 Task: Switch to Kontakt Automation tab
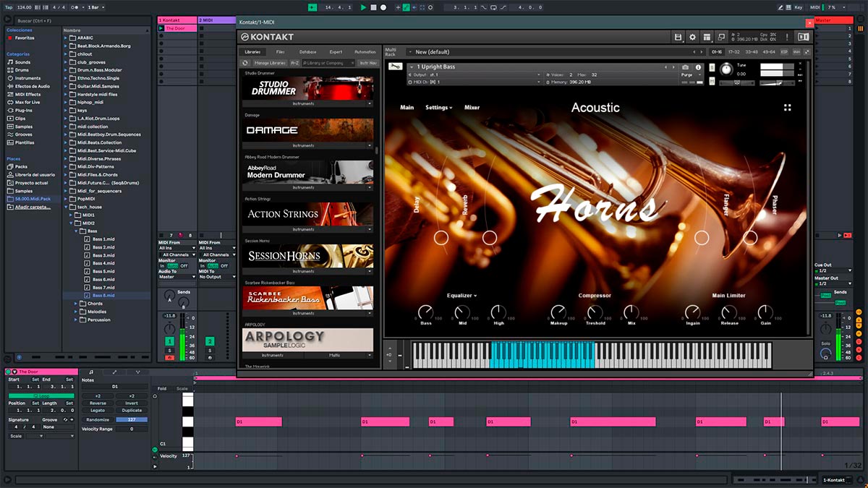tap(365, 52)
